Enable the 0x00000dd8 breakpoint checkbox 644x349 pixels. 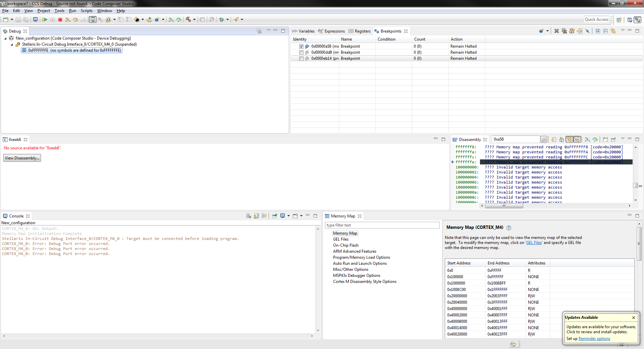[301, 52]
